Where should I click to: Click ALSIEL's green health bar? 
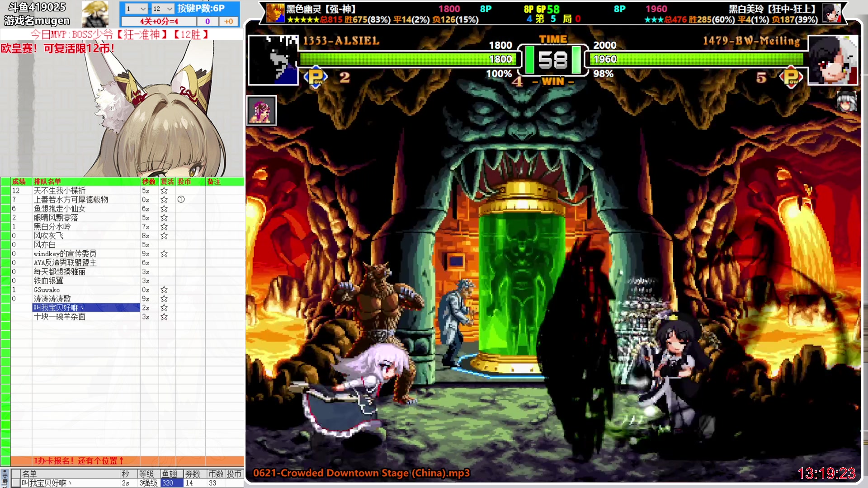(409, 59)
